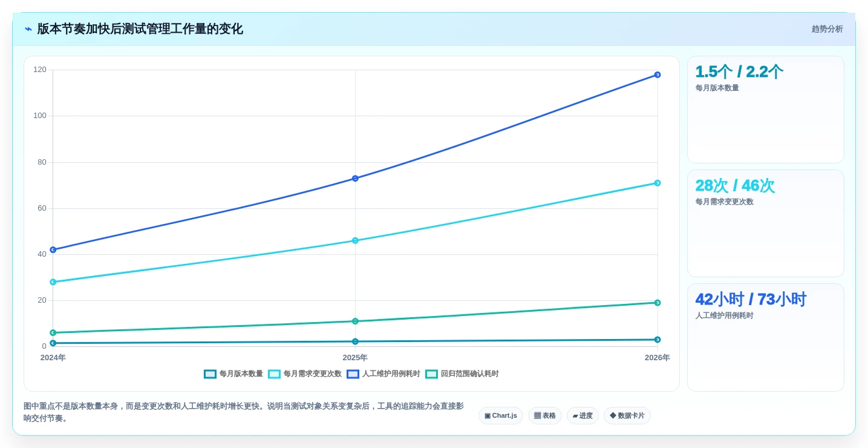Select 每月需求变更次数 data point at 2026年

[658, 183]
